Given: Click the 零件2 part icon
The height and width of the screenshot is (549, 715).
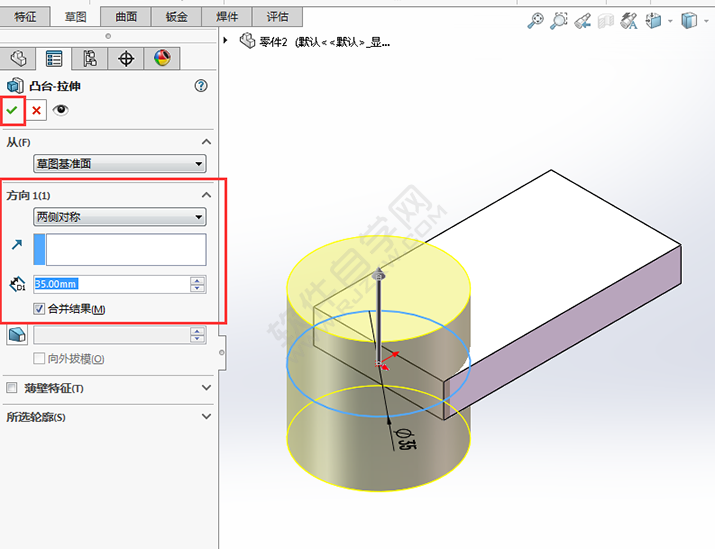Looking at the screenshot, I should (247, 41).
